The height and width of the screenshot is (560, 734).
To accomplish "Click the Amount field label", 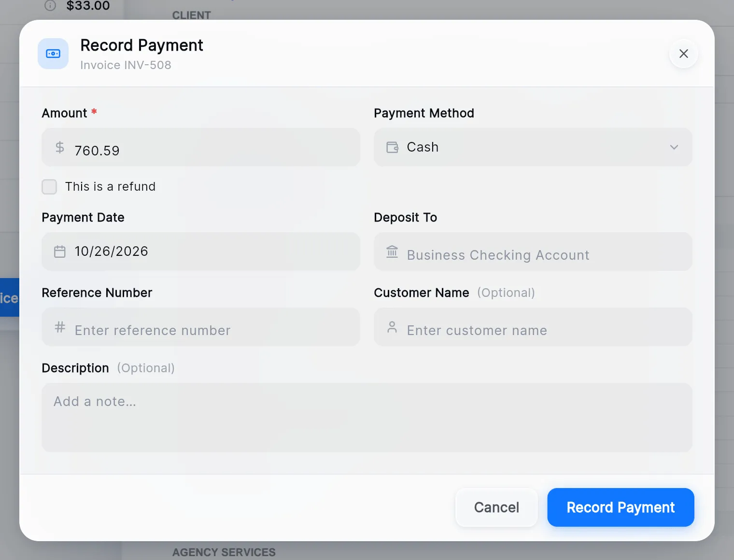I will pyautogui.click(x=64, y=113).
